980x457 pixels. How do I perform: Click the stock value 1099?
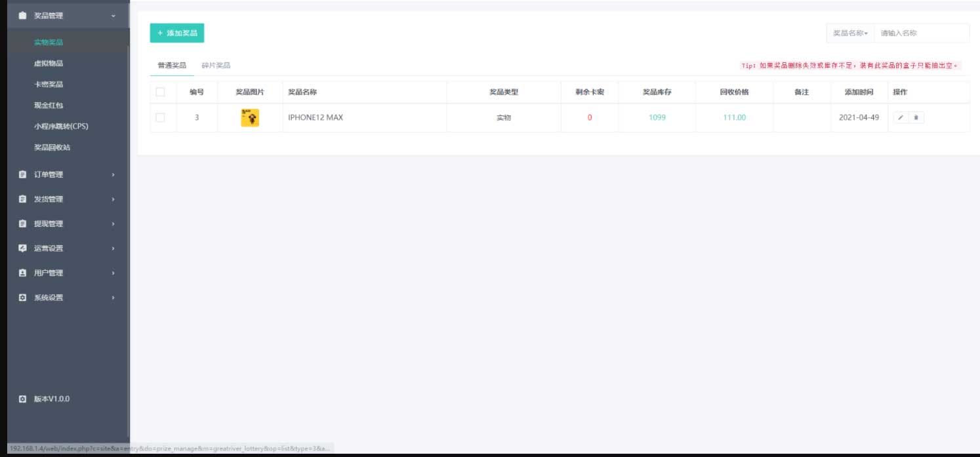tap(657, 118)
